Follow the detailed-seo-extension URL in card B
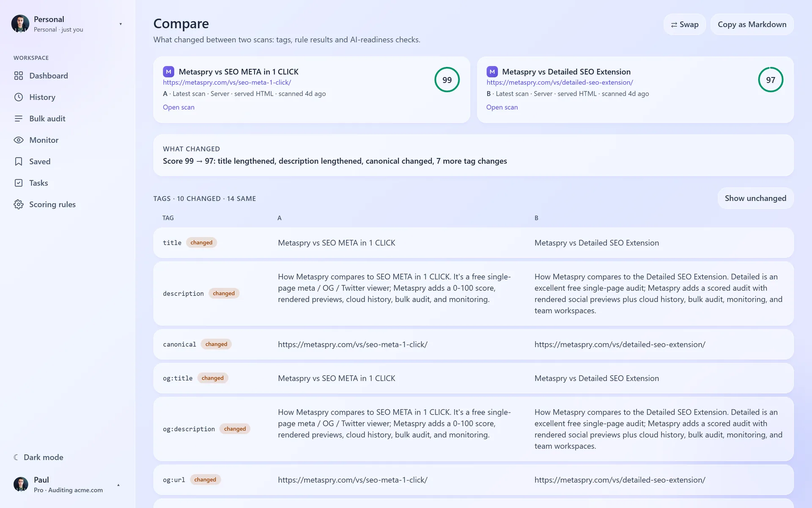 click(560, 83)
